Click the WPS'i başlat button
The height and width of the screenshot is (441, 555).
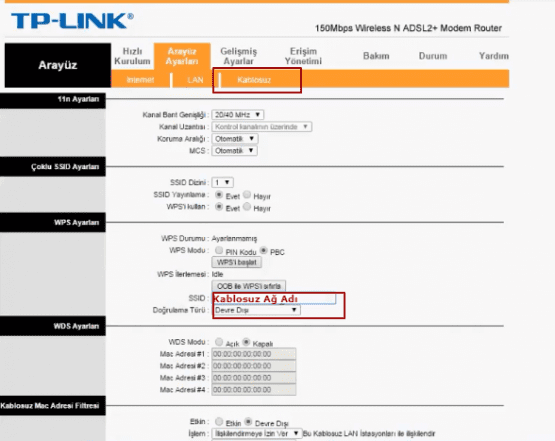[236, 262]
